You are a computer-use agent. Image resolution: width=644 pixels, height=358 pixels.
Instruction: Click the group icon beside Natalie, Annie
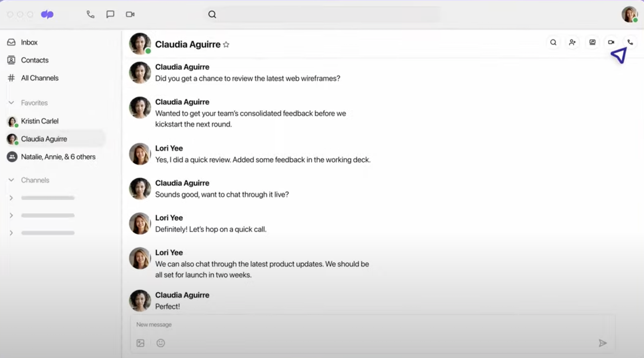point(12,157)
